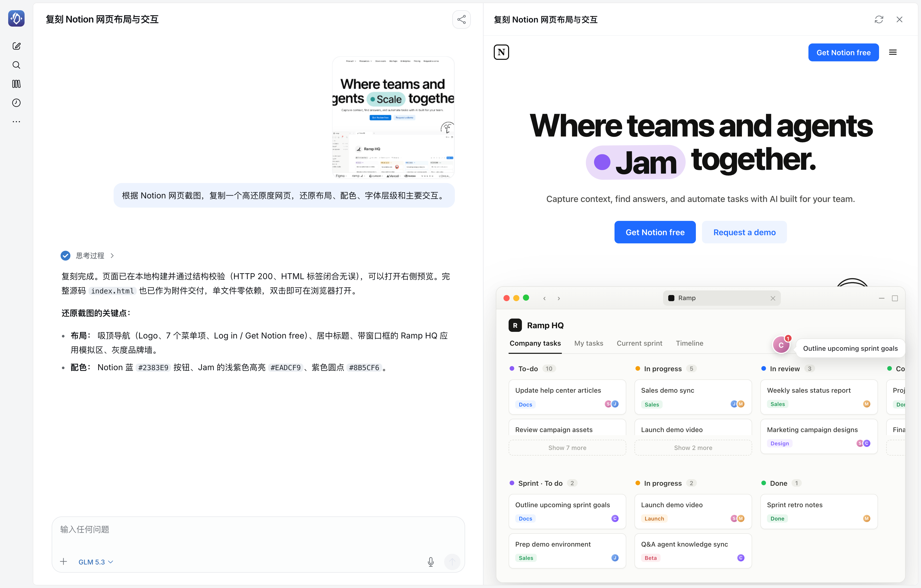The height and width of the screenshot is (588, 921).
Task: Open the Q&A agent knowledge sync card
Action: 693,551
